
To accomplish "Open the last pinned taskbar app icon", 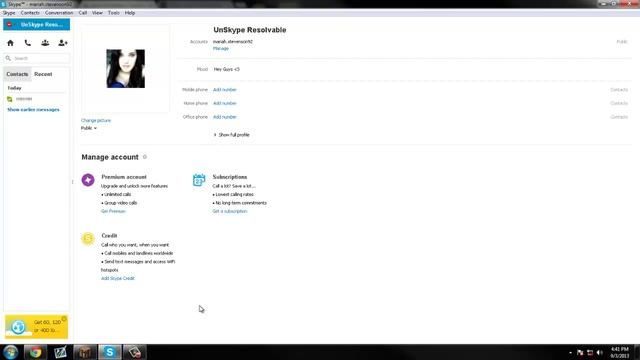I will point(134,352).
